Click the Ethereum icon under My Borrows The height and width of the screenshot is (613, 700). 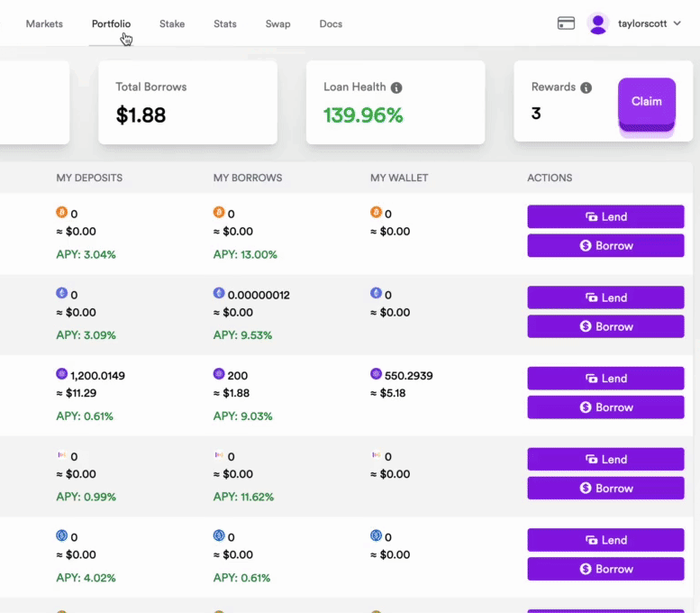click(x=219, y=294)
